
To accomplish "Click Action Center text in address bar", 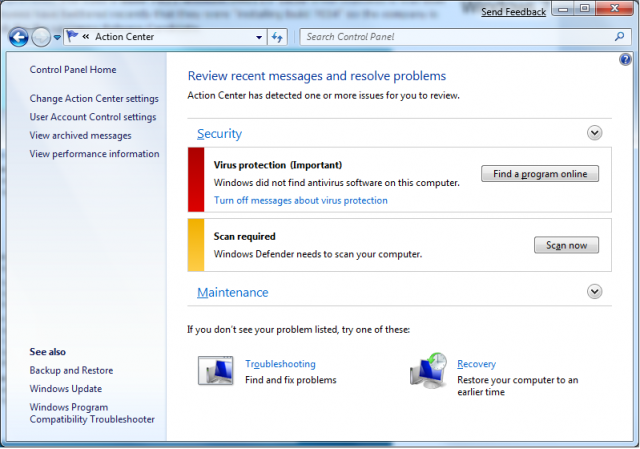I will pyautogui.click(x=124, y=37).
